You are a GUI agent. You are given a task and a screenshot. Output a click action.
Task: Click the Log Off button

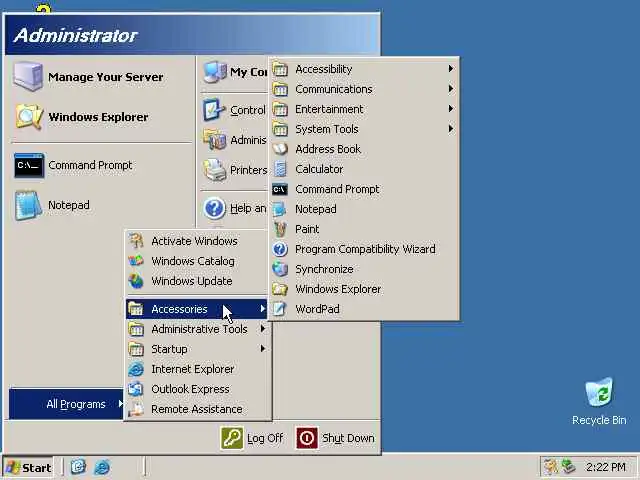click(252, 438)
